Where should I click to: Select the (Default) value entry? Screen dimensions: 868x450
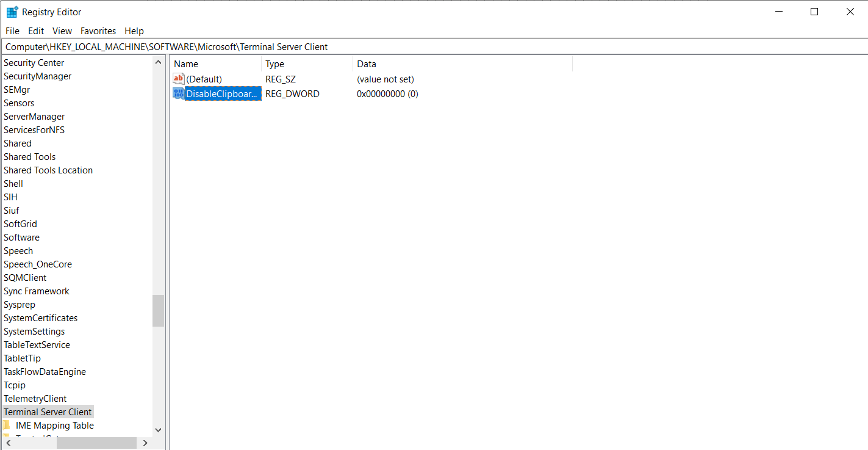pos(204,79)
